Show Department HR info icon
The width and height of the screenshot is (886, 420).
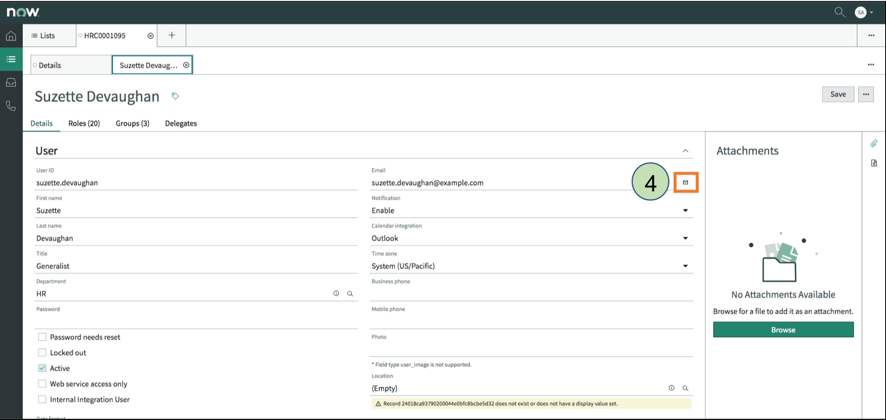pos(336,293)
